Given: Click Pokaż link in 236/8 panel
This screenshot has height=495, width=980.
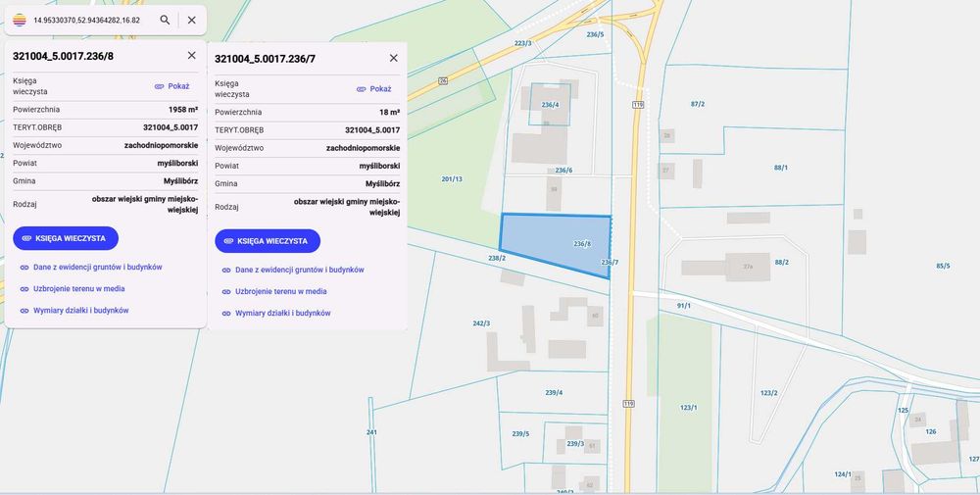Looking at the screenshot, I should (171, 86).
